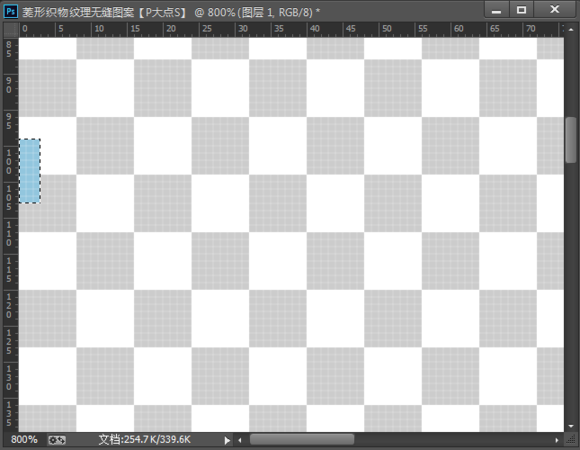Click the window resize grip corner
The image size is (580, 450).
571,440
